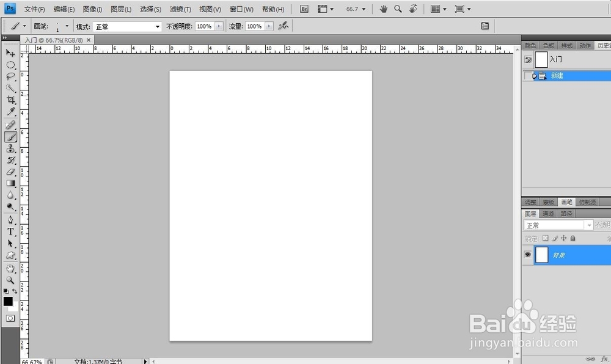Click the foreground color swatch

click(8, 301)
